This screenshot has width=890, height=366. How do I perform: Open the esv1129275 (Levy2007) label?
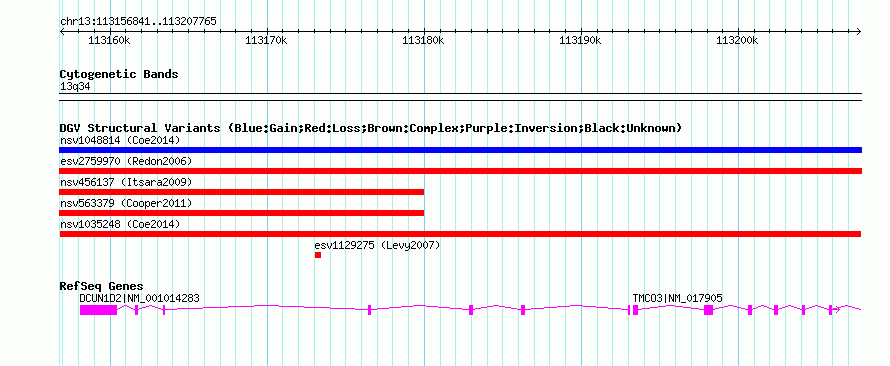click(377, 245)
